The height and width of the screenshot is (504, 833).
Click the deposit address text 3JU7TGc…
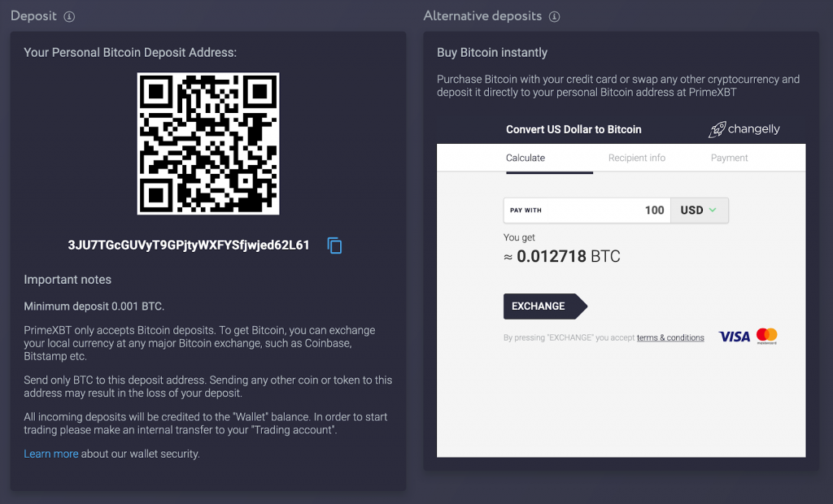189,245
